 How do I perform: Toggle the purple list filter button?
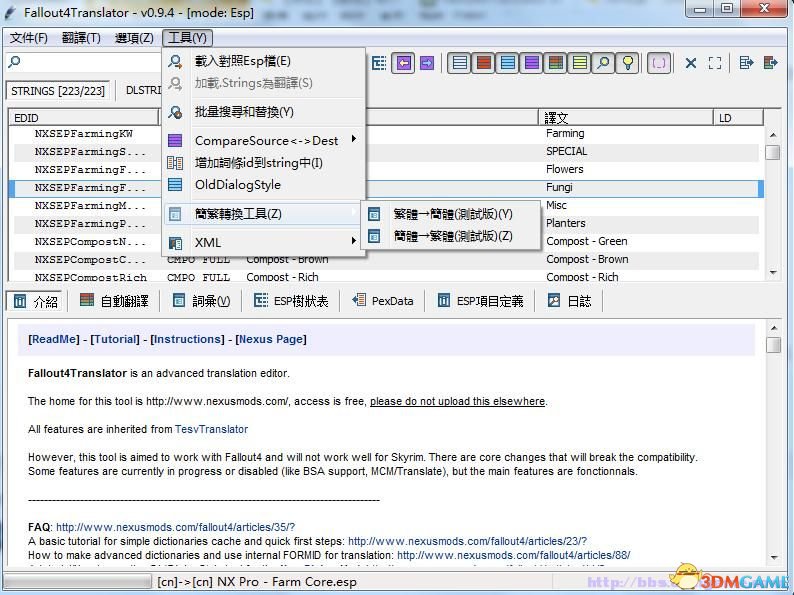coord(531,63)
